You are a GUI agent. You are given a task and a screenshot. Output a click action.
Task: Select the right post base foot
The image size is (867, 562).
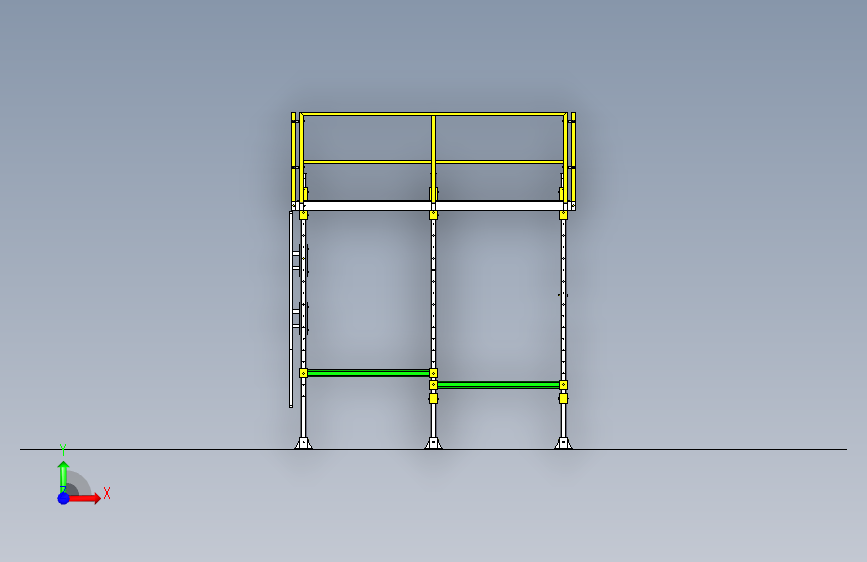click(x=563, y=443)
